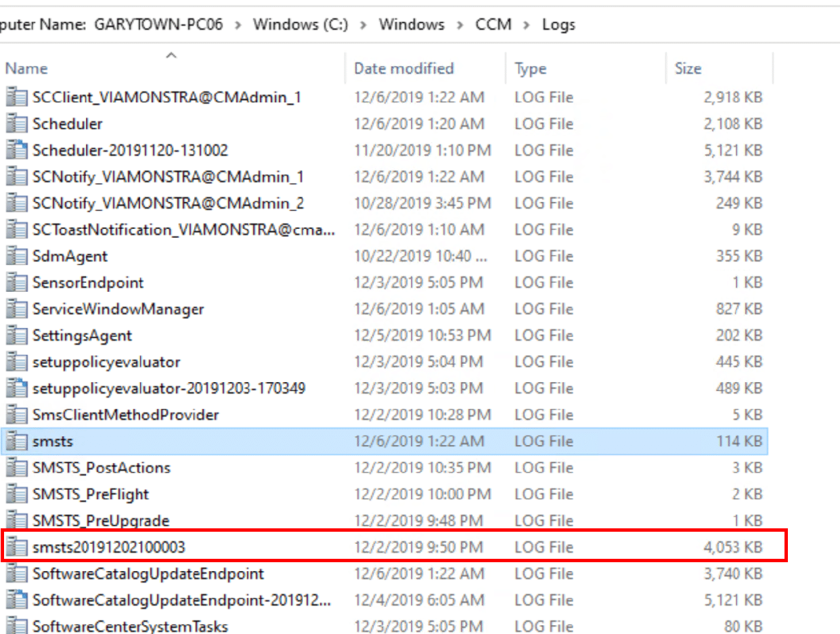Sort files by Date modified column

coord(403,68)
